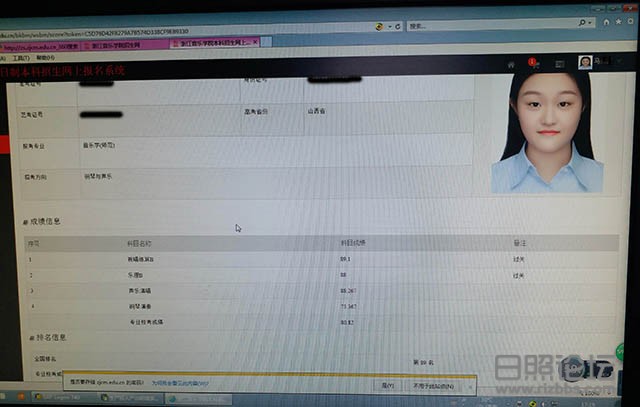Click the 山西省 province value

tap(316, 111)
